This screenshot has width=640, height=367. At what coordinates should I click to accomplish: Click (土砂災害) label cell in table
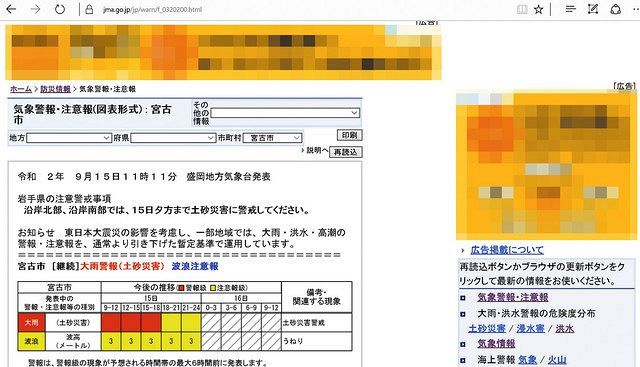(73, 323)
